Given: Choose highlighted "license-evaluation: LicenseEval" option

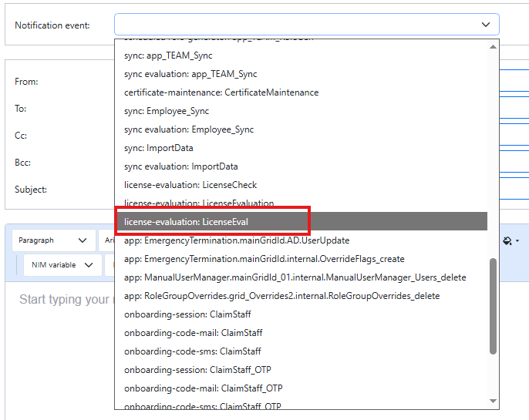Looking at the screenshot, I should [x=301, y=221].
